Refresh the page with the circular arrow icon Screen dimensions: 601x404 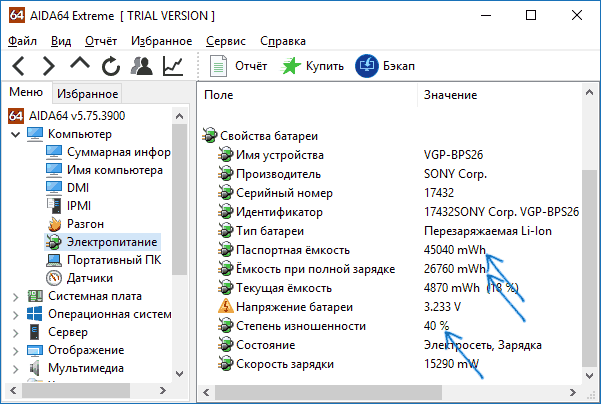pos(111,66)
